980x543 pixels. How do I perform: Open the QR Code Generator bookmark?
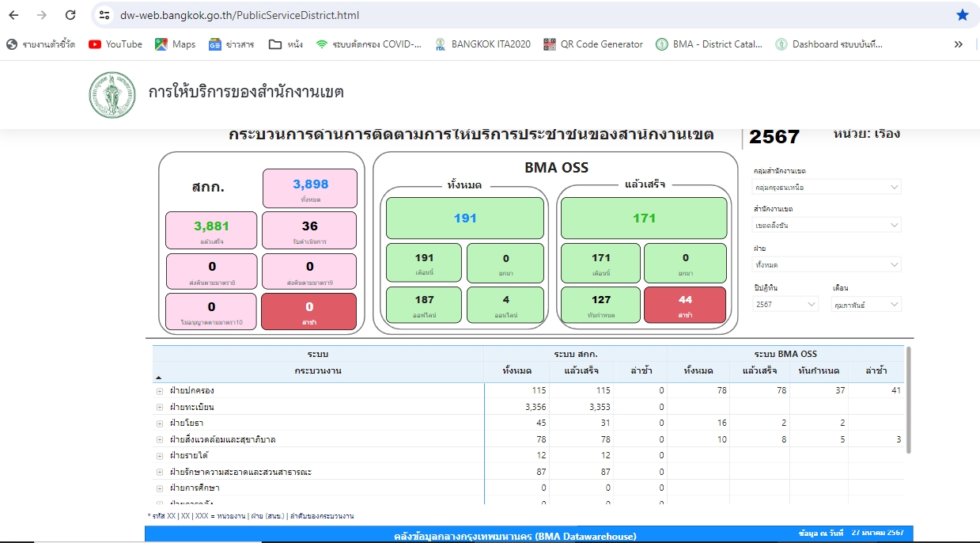pos(593,44)
